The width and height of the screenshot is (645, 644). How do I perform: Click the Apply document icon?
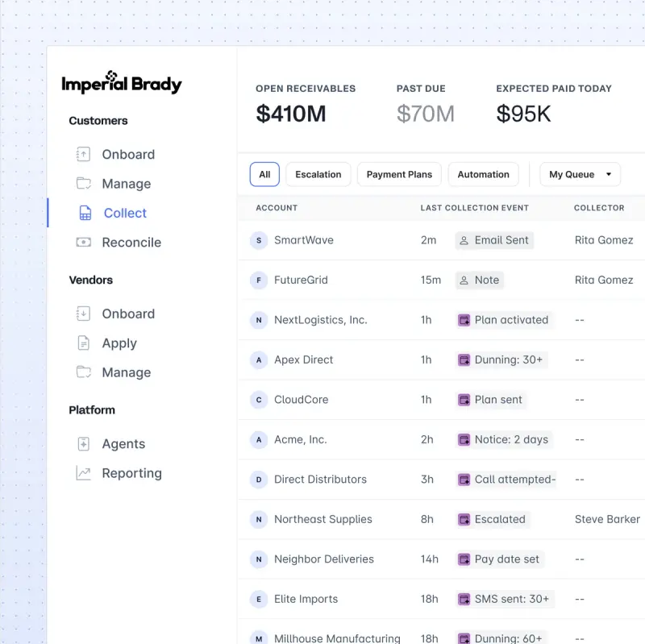click(x=84, y=343)
